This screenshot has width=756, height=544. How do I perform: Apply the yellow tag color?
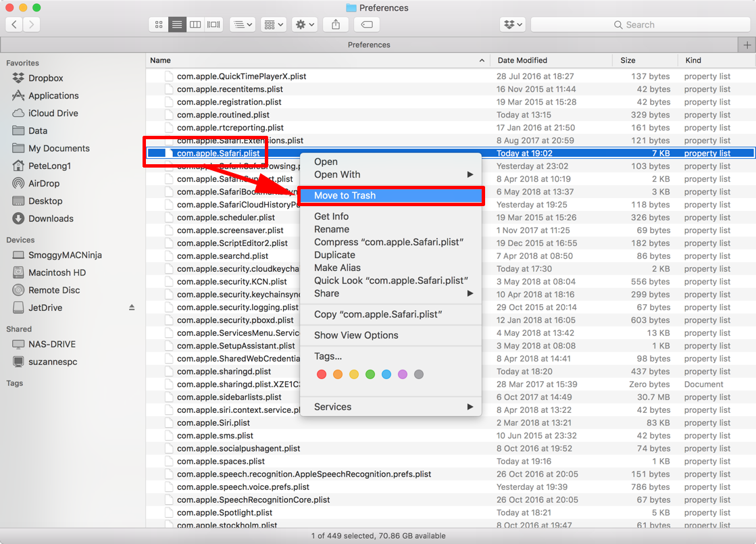coord(354,374)
